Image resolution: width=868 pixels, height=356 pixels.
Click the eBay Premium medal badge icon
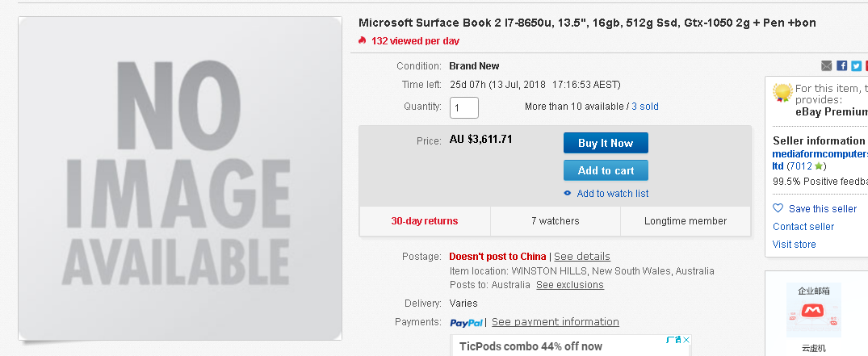(782, 92)
